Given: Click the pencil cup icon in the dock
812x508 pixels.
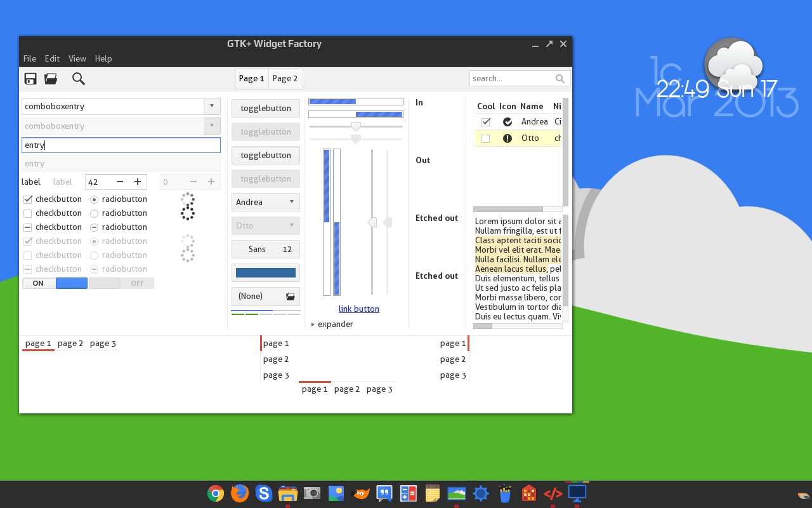Looking at the screenshot, I should (505, 493).
